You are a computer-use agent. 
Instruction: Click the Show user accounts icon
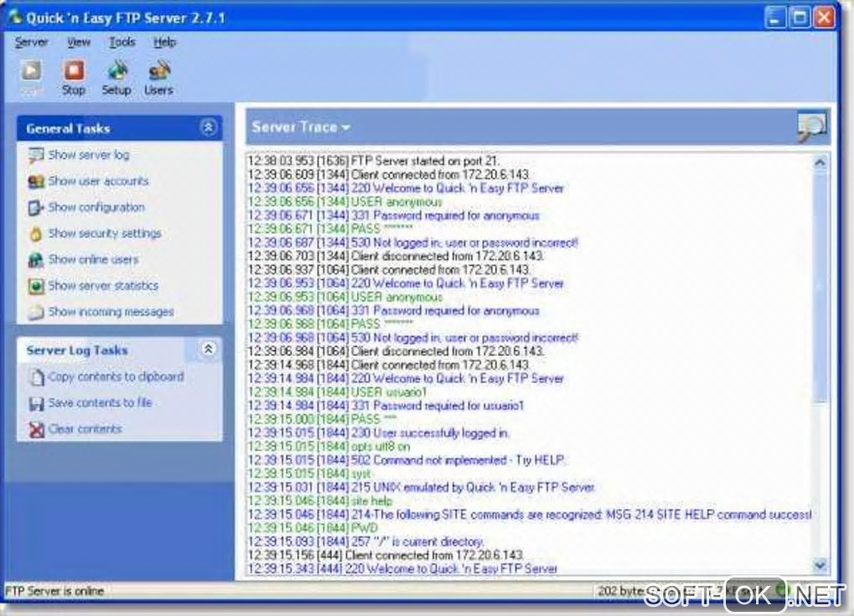click(x=36, y=182)
